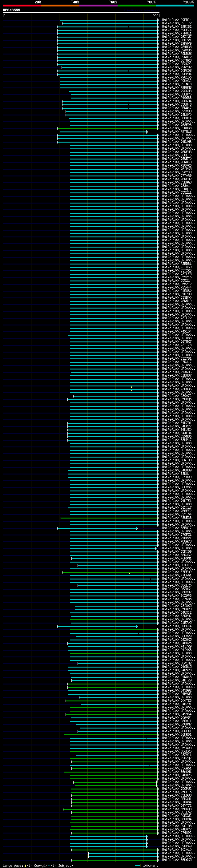Click the green alignment bar for B7PEA9
Image resolution: width=197 pixels, height=868 pixels.
click(x=111, y=572)
